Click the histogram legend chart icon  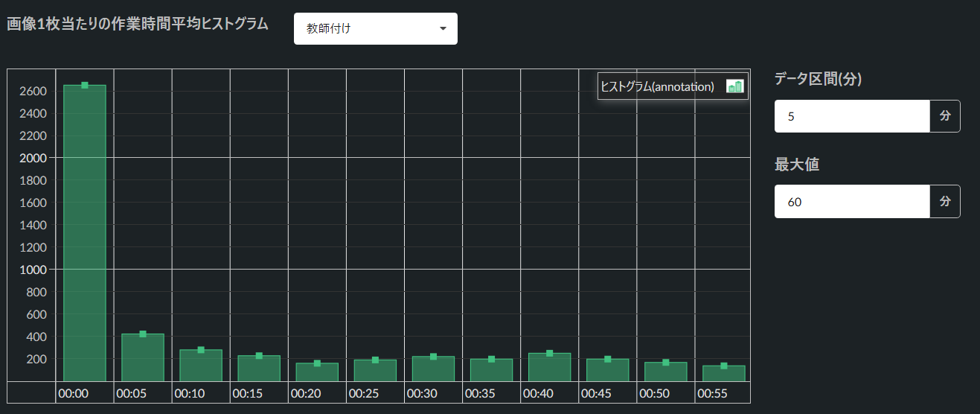(735, 86)
